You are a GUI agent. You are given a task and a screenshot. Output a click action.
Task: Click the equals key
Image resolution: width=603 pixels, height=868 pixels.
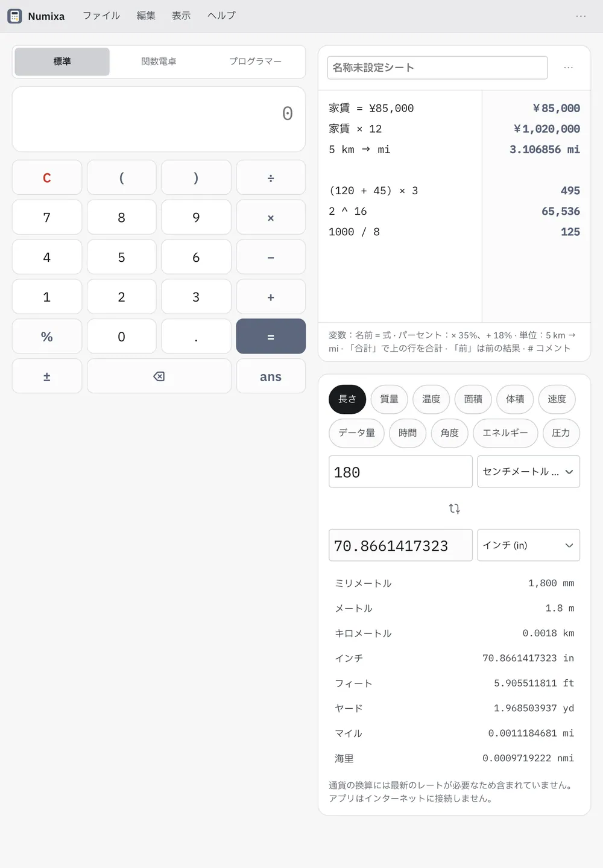coord(271,337)
